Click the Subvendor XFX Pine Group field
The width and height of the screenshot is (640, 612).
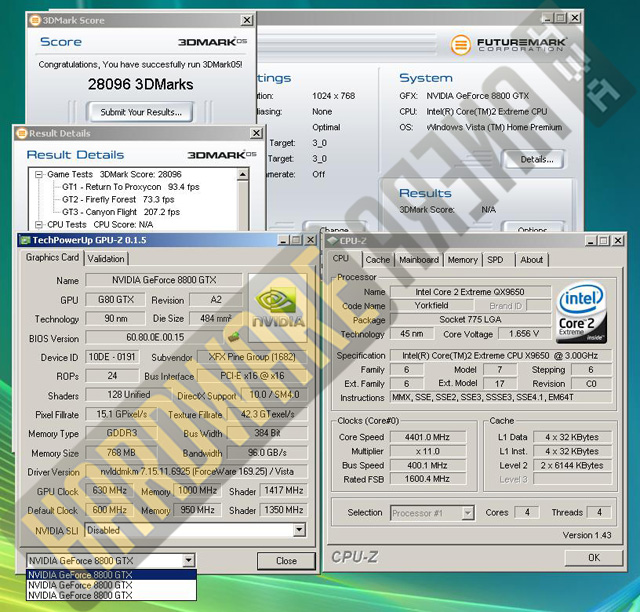click(252, 357)
